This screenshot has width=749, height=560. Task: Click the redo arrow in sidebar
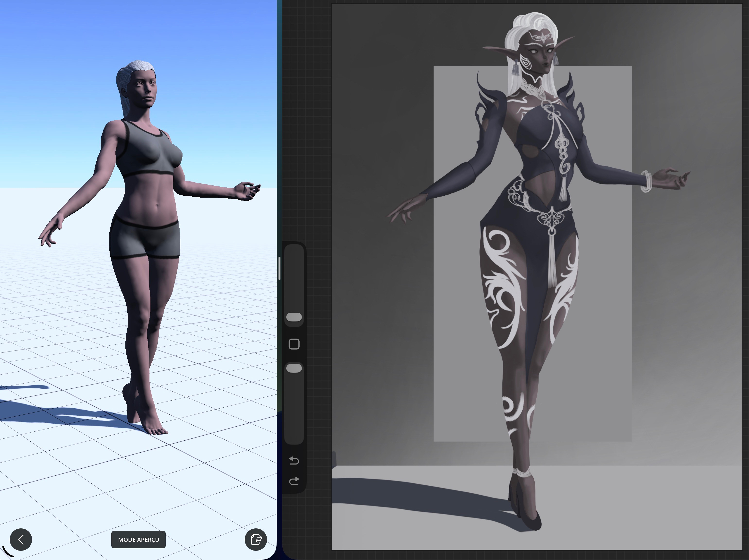click(294, 481)
